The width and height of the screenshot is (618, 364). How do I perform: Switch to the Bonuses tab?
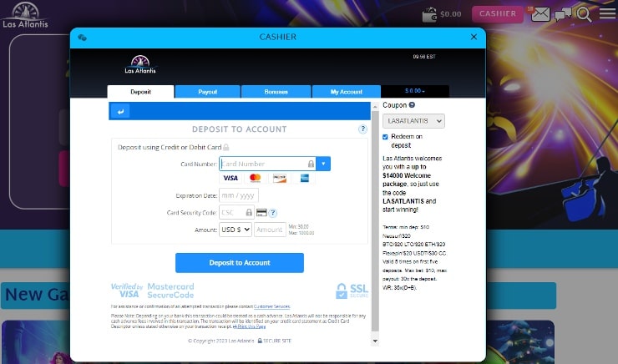(276, 92)
